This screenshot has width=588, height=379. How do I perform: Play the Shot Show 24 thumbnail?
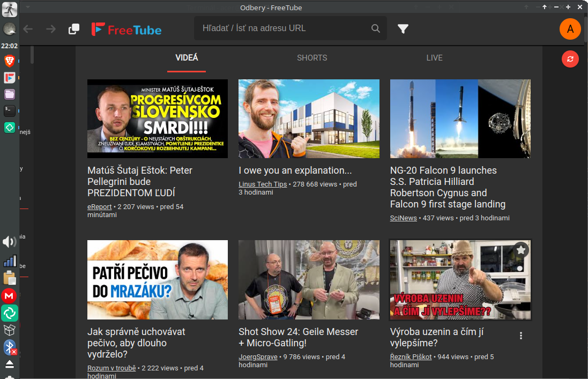(309, 280)
